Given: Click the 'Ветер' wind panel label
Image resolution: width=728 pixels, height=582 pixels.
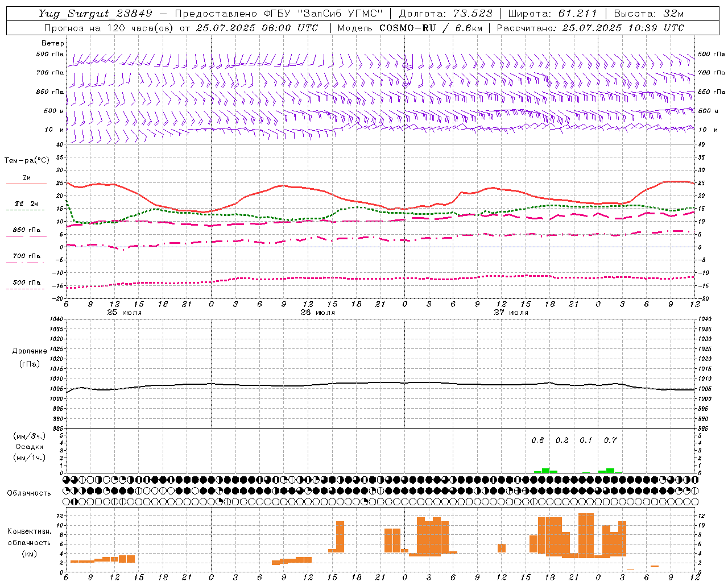Looking at the screenshot, I should 53,43.
